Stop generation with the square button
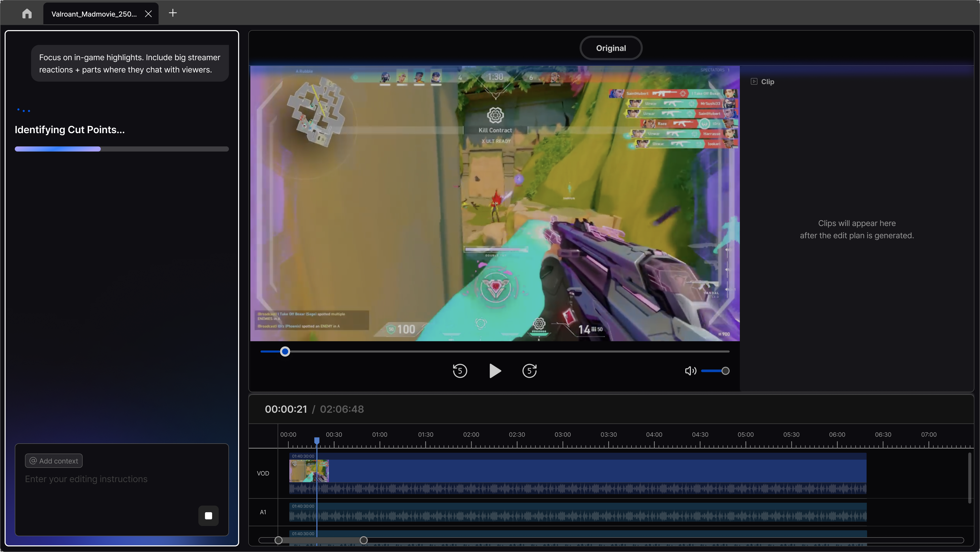The width and height of the screenshot is (980, 552). 209,516
